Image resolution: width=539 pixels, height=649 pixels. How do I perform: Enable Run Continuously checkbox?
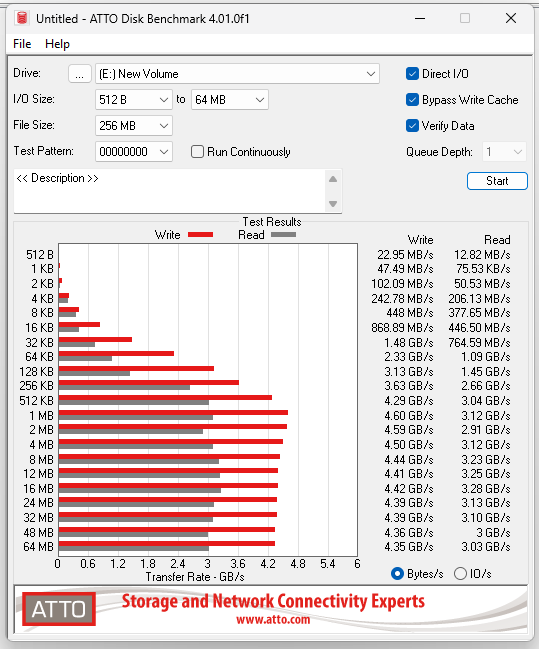pyautogui.click(x=197, y=151)
